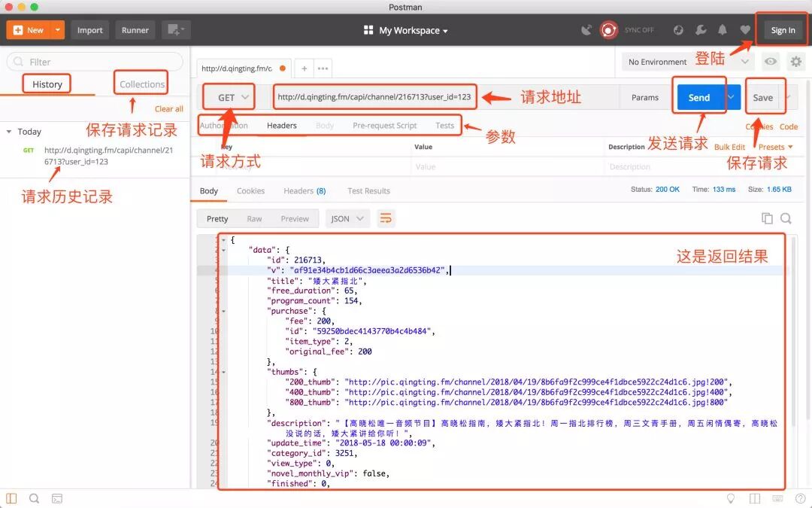Viewport: 812px width, 508px height.
Task: Click the Params button
Action: coord(645,97)
